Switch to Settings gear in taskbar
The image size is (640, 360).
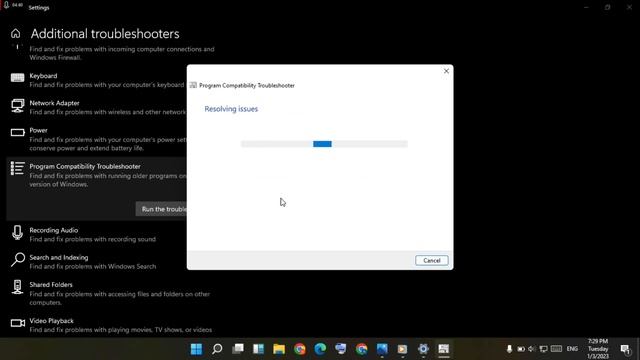(x=423, y=349)
